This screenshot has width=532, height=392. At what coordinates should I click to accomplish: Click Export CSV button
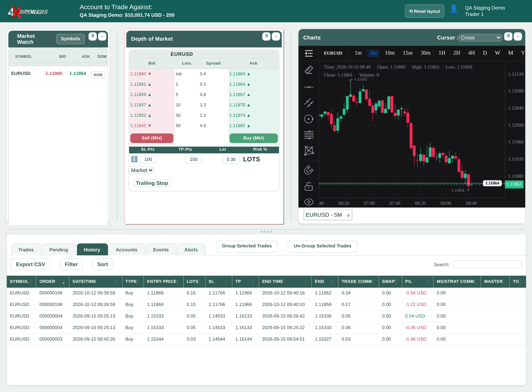[30, 264]
